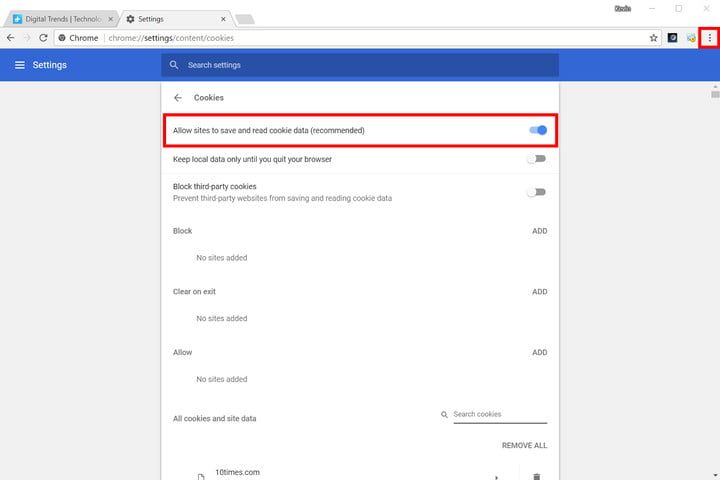
Task: Click ADD next to the Block section
Action: (539, 231)
